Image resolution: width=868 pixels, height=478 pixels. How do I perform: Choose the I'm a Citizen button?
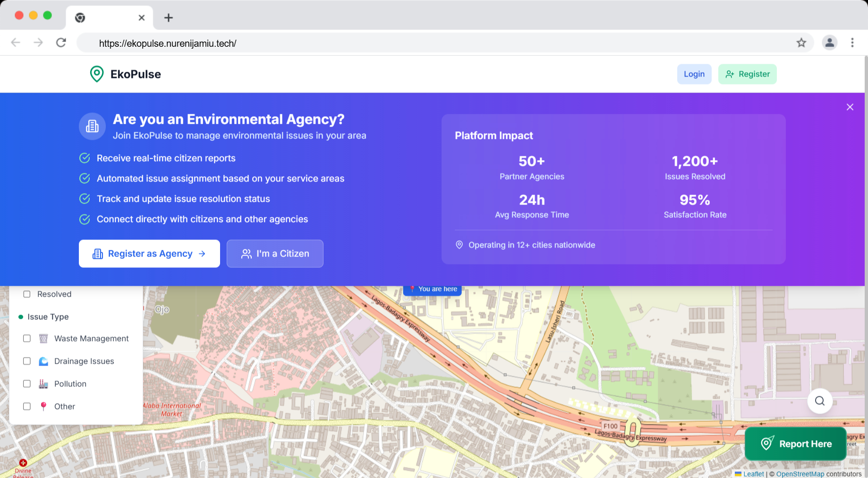click(275, 254)
